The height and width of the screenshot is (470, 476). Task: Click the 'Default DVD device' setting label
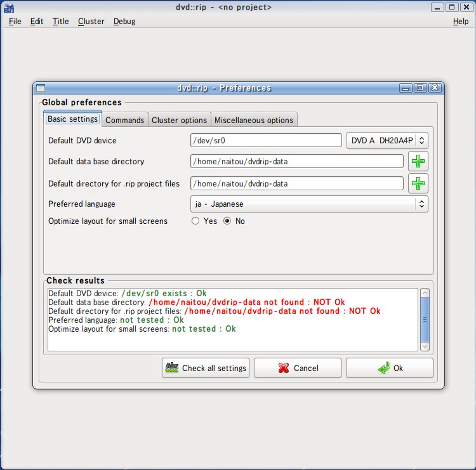[x=83, y=140]
